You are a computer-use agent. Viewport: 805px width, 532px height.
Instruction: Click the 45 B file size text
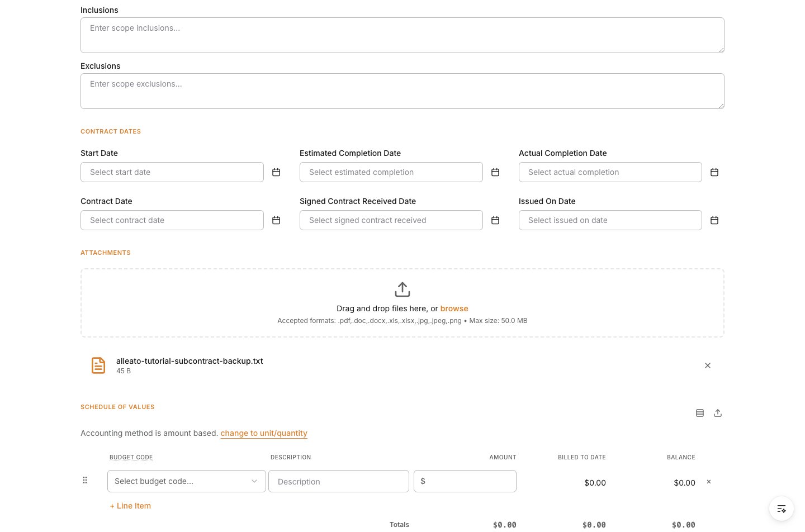(124, 371)
